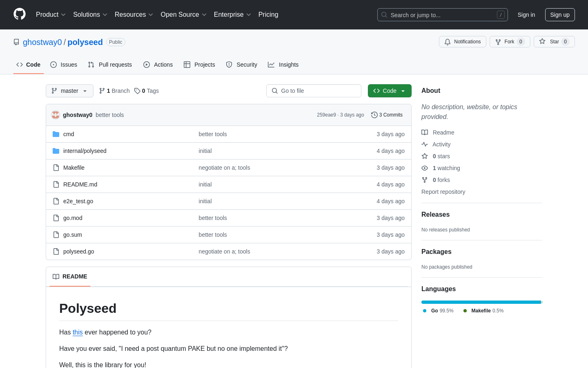Click the Packages heading link
This screenshot has width=588, height=368.
point(436,252)
